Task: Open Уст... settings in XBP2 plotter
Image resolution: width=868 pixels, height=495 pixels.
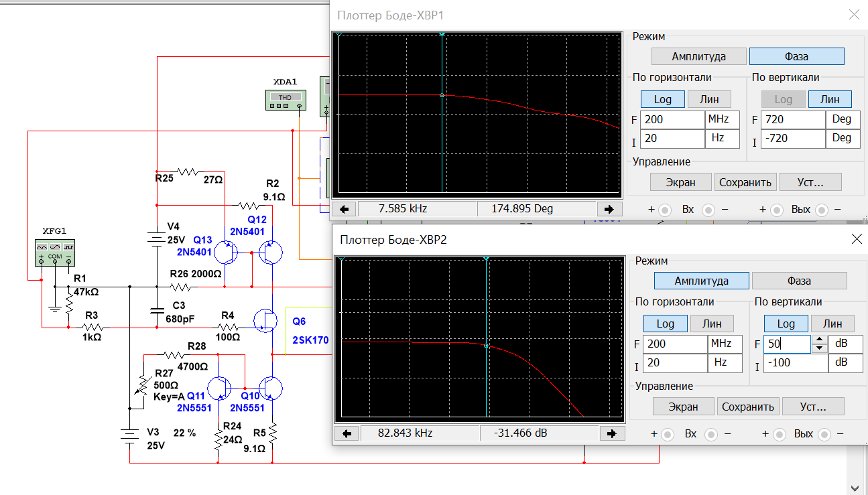Action: pos(814,407)
